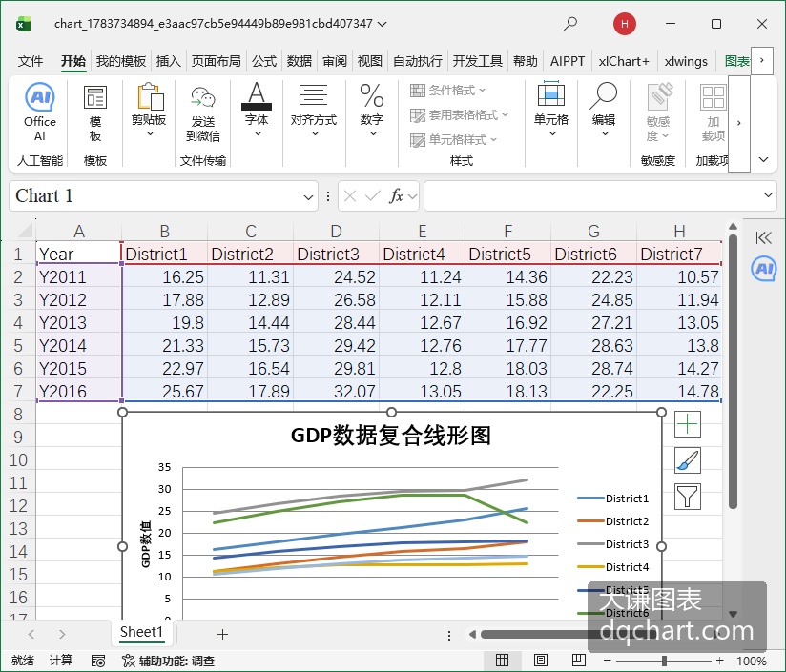Click into the formula bar field
The width and height of the screenshot is (786, 672).
click(x=591, y=195)
